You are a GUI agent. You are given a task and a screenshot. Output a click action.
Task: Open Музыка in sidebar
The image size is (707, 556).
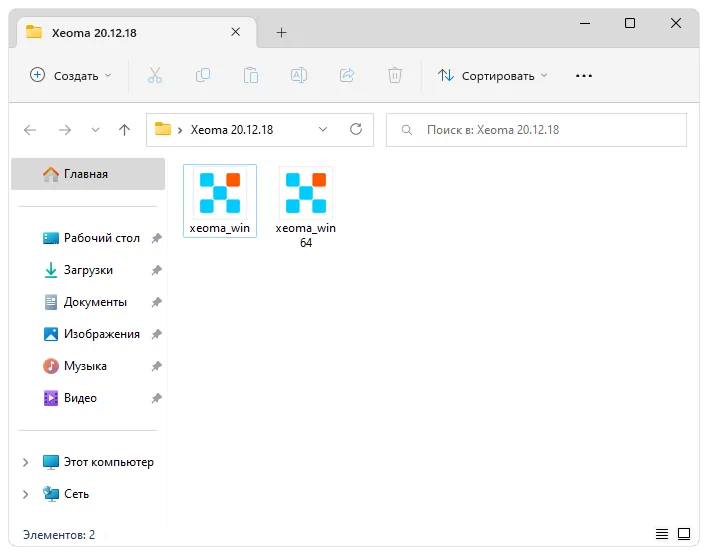(x=75, y=366)
